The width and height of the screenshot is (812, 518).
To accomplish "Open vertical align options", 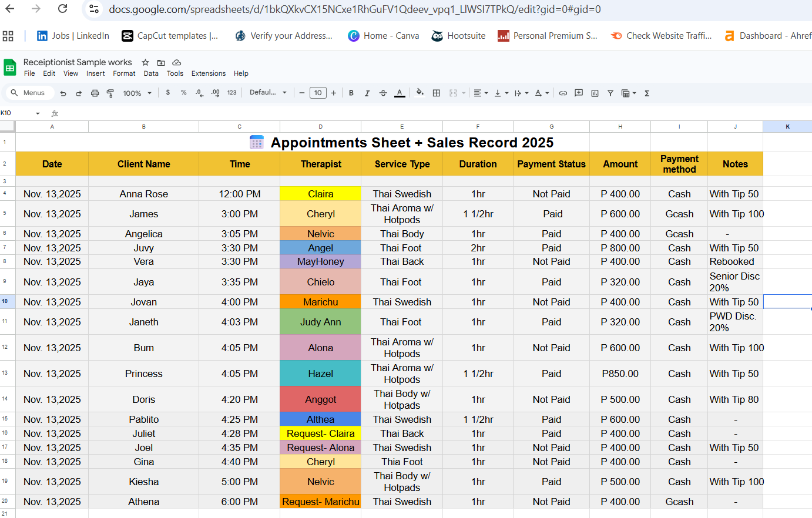I will point(501,93).
